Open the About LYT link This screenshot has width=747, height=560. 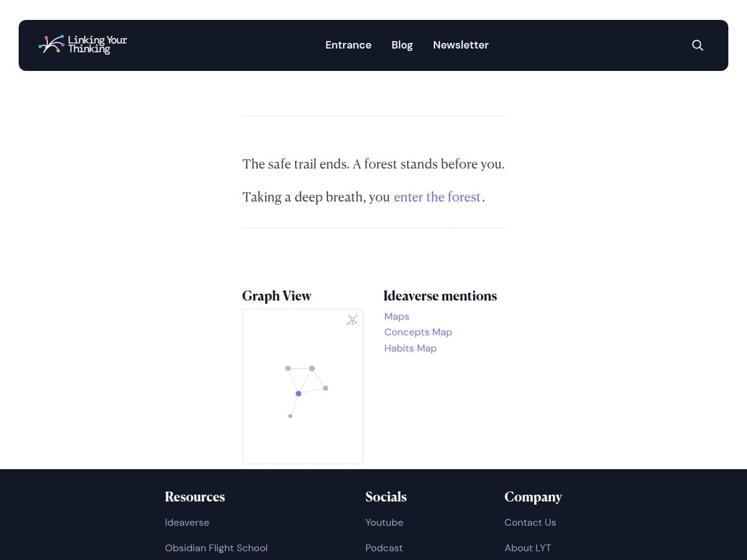click(527, 548)
